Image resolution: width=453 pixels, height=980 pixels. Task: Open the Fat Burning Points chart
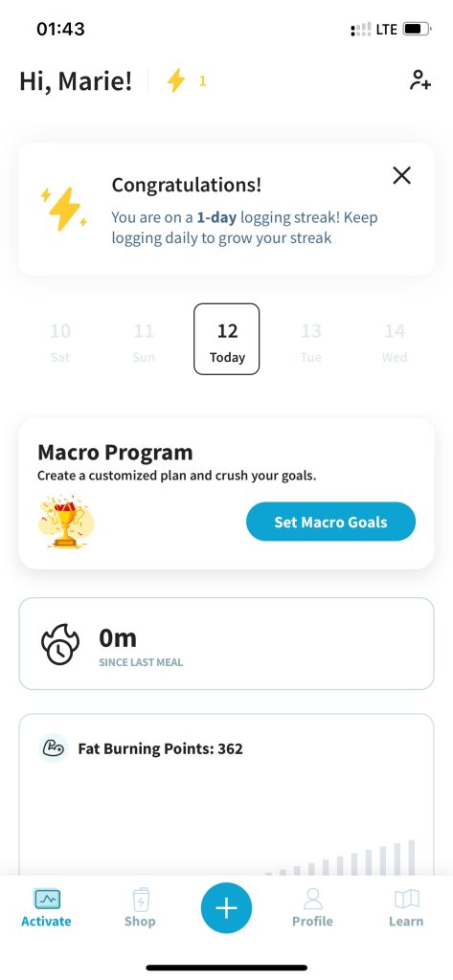click(226, 795)
